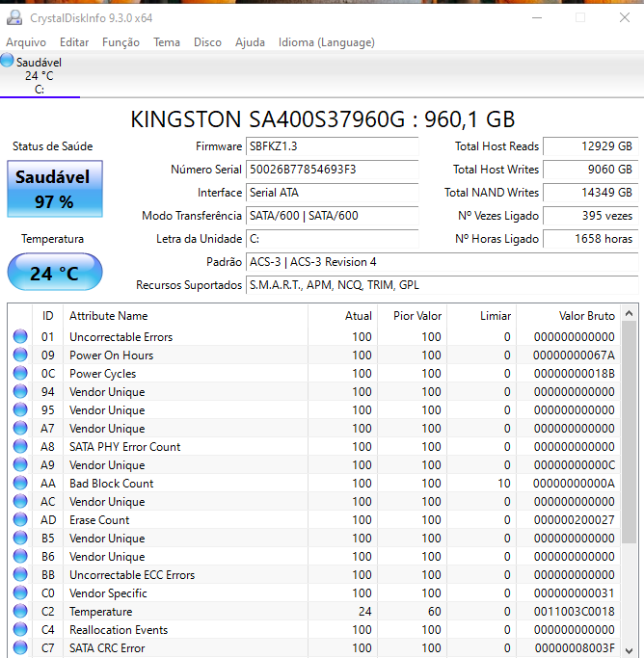Open the Idioma (Language) menu

[x=327, y=42]
